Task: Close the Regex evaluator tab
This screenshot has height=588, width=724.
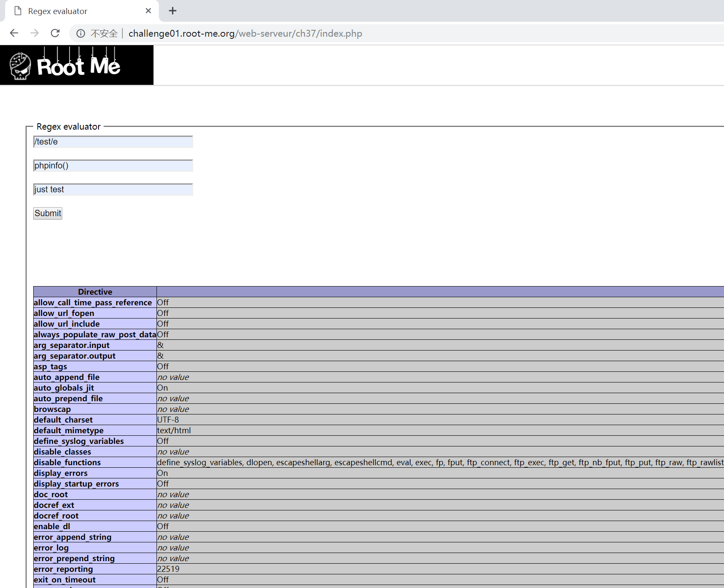Action: (148, 11)
